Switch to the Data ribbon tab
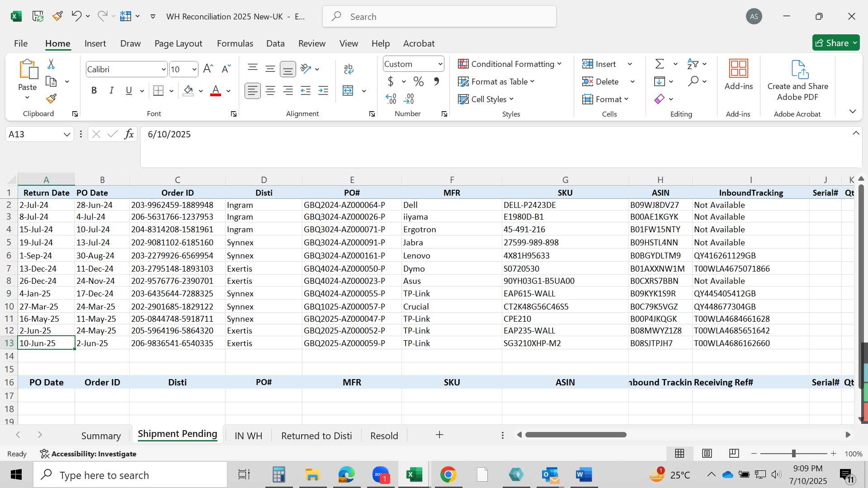 coord(275,43)
